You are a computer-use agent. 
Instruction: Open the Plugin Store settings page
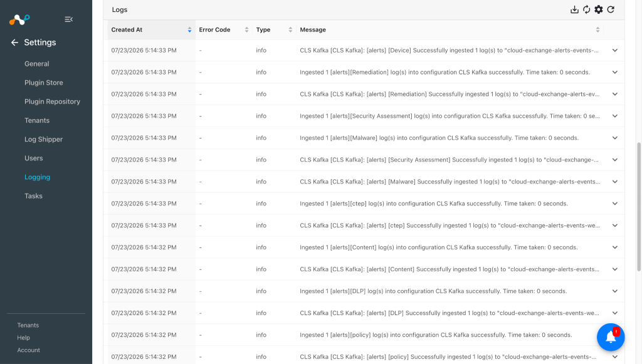click(44, 83)
